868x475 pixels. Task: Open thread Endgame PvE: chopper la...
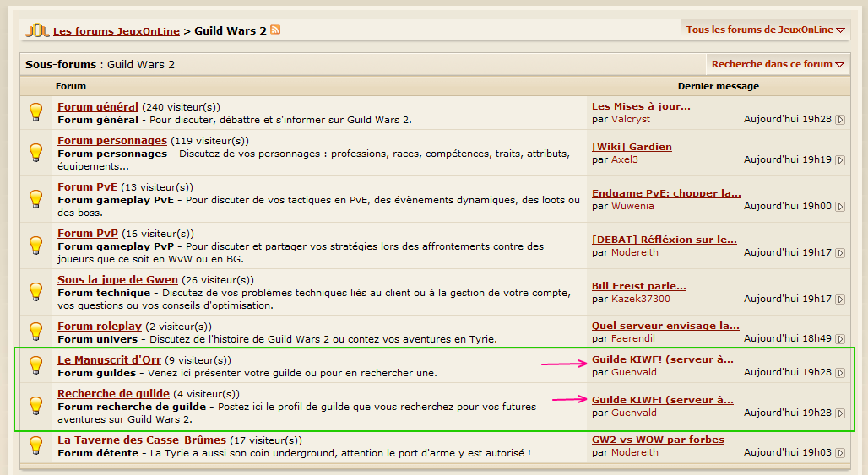666,193
